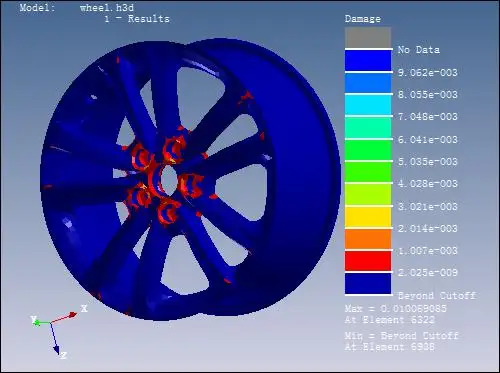Select the 2.014e-003 legend value
The height and width of the screenshot is (373, 500).
tap(428, 229)
